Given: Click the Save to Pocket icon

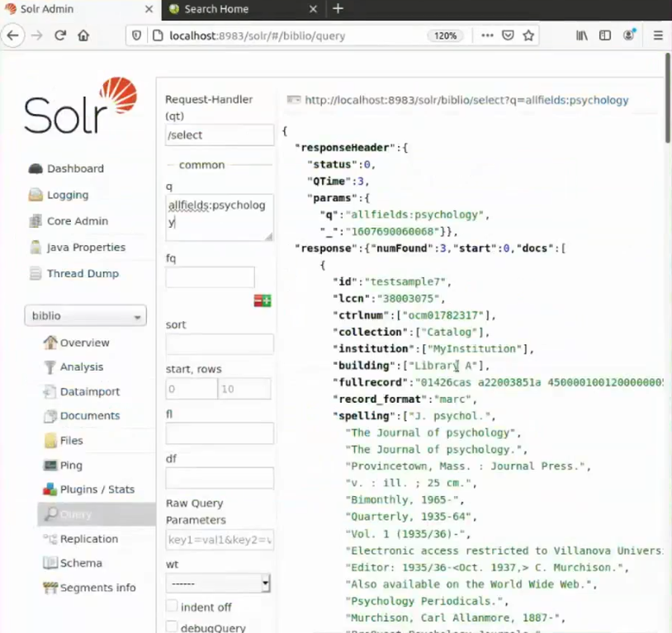Looking at the screenshot, I should (x=508, y=35).
